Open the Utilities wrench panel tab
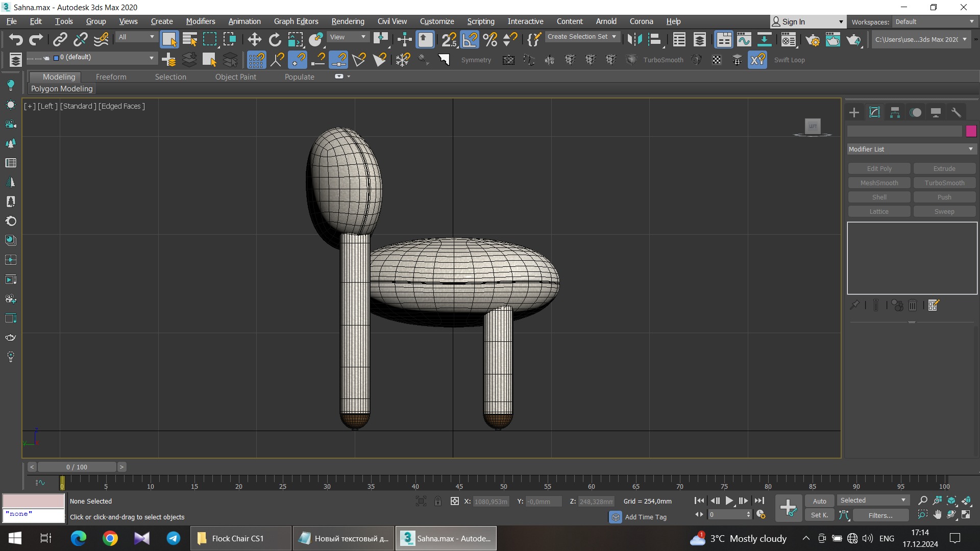Image resolution: width=980 pixels, height=551 pixels. 956,112
